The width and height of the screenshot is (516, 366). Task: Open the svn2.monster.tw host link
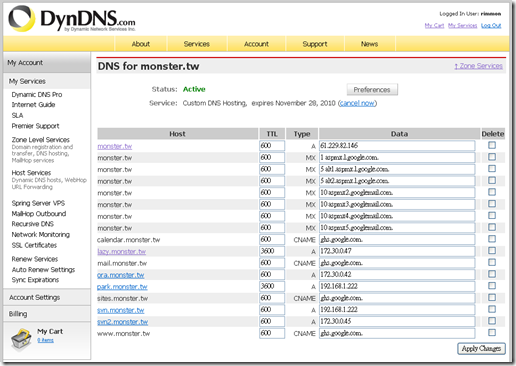point(122,322)
